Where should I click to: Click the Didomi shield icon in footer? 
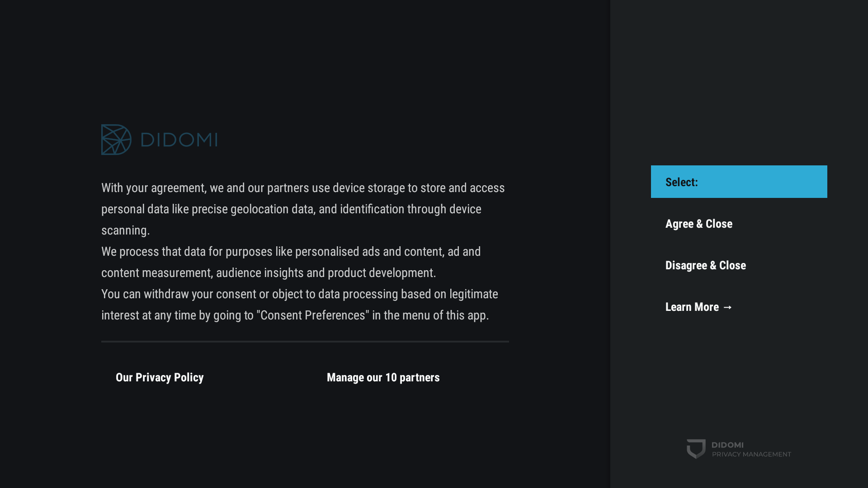coord(696,449)
